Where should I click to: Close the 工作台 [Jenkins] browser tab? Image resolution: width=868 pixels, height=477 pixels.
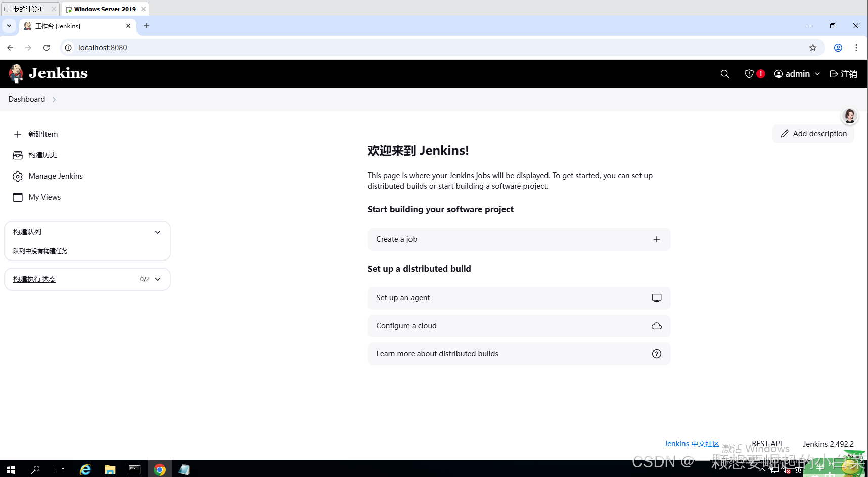pos(128,26)
